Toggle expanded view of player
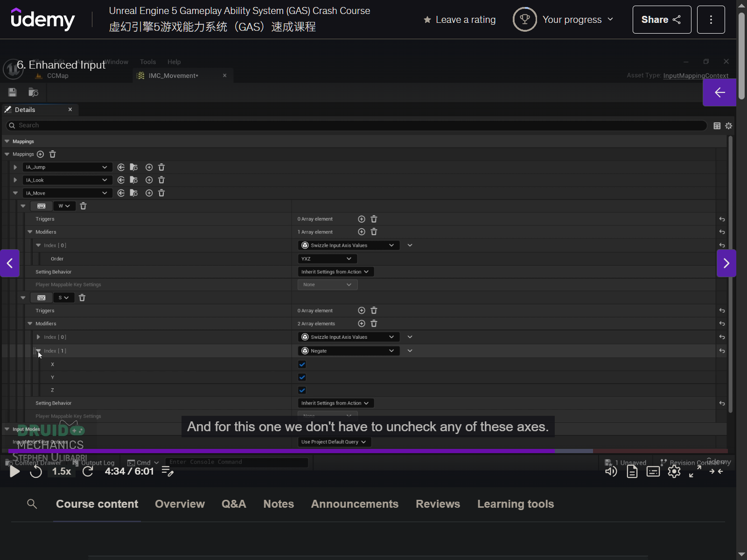The image size is (747, 560). tap(716, 471)
